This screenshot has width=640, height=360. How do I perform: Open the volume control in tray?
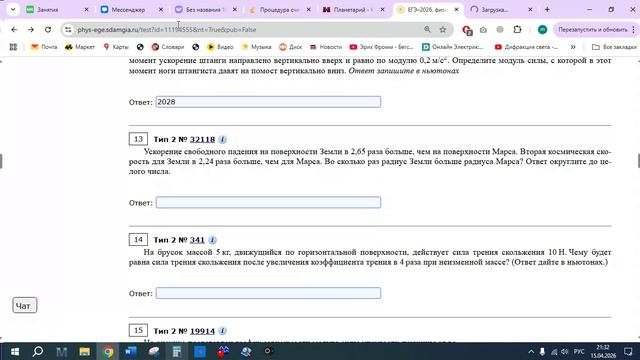(x=565, y=351)
